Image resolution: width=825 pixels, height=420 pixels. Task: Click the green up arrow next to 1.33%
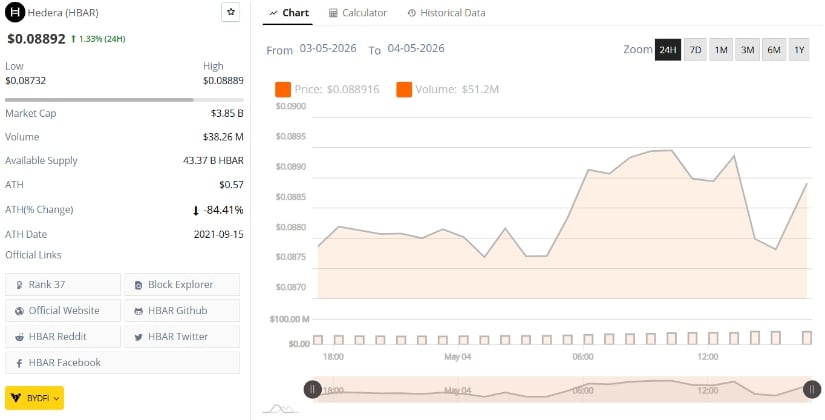click(x=74, y=39)
